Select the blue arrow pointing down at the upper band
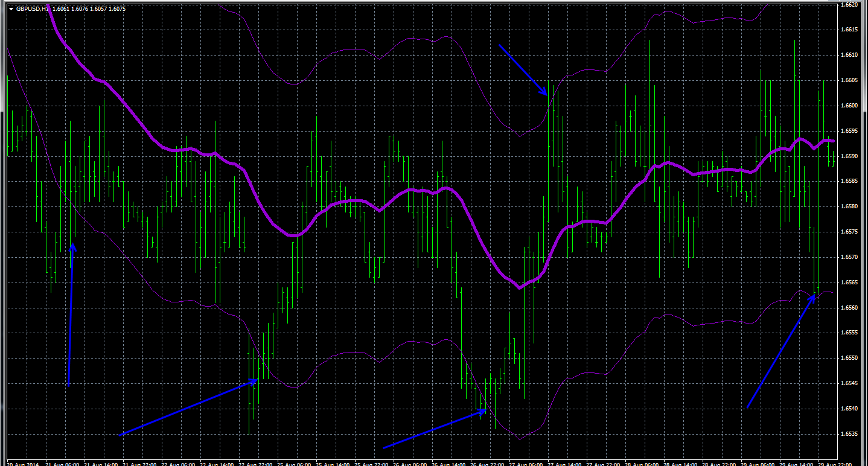868x466 pixels. (523, 69)
